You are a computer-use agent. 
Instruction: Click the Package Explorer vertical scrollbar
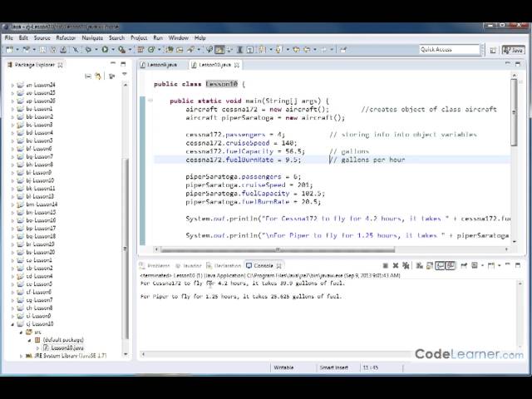pos(126,248)
